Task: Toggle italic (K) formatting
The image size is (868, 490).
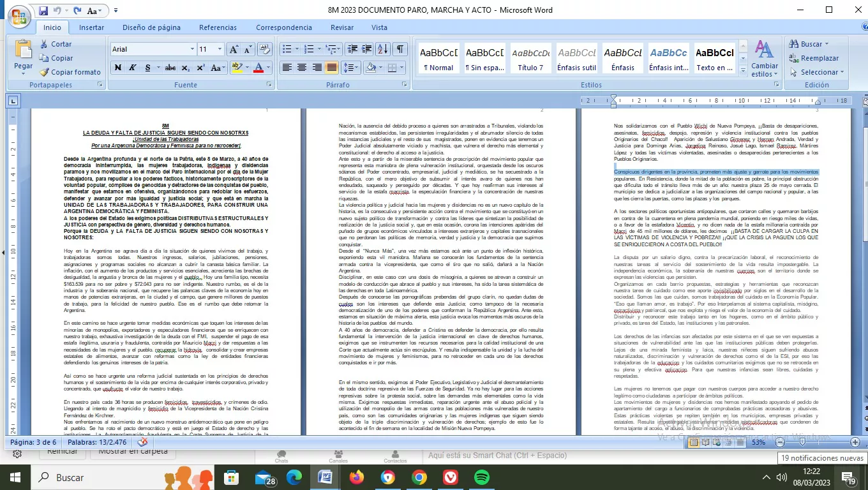Action: tap(133, 68)
